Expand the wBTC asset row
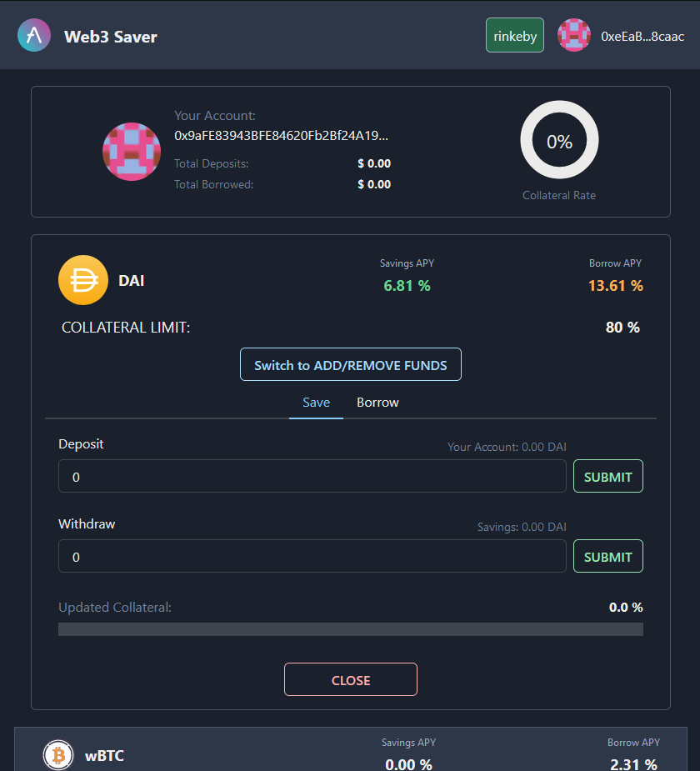700x771 pixels. point(351,753)
